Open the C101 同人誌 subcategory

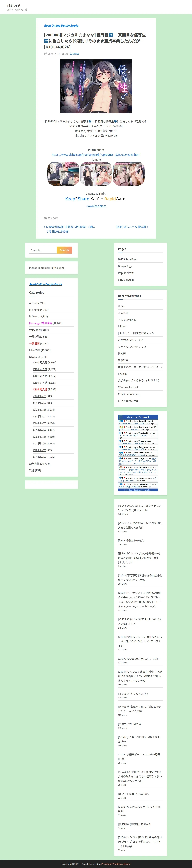tap(40, 369)
